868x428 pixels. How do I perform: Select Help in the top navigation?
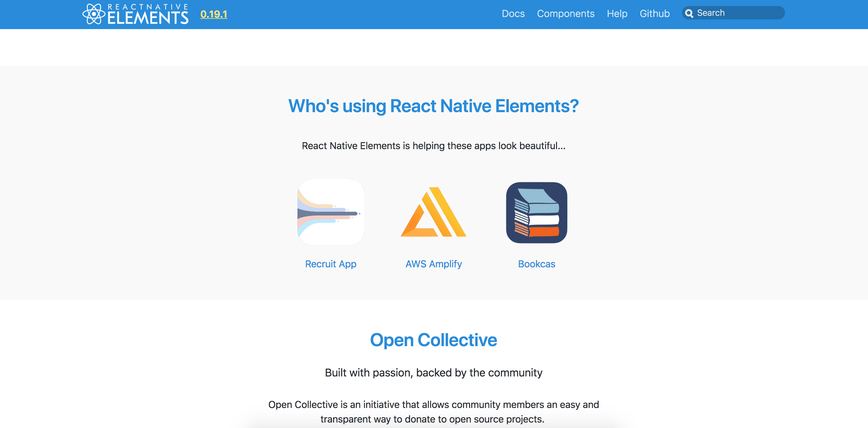click(617, 14)
